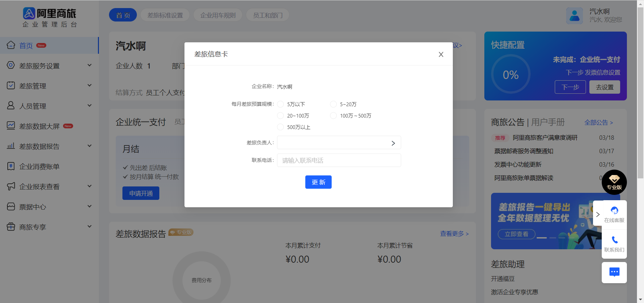Select the 5~20万 budget option
This screenshot has width=644, height=303.
pyautogui.click(x=333, y=104)
